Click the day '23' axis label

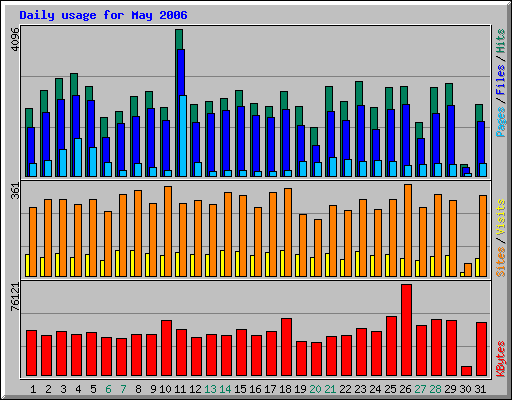[360, 389]
